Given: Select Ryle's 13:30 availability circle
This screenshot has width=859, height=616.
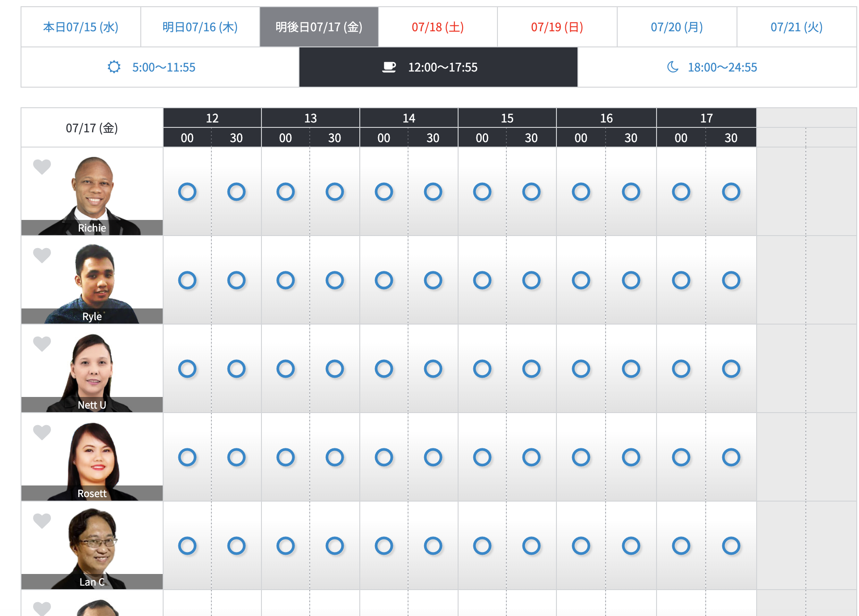Looking at the screenshot, I should tap(335, 280).
